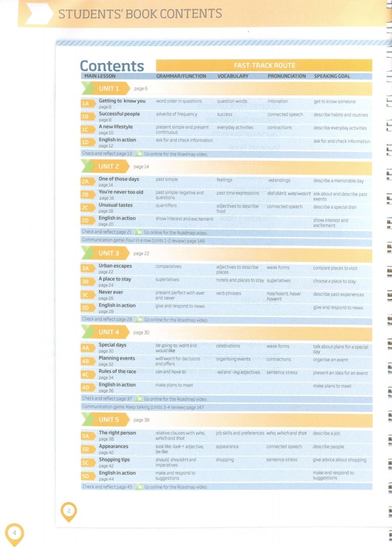392x547 pixels.
Task: Click the 1B lesson badge
Action: coord(88,116)
